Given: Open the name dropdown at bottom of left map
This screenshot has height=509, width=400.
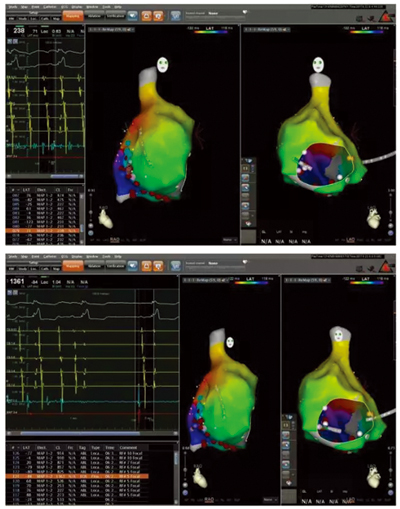Looking at the screenshot, I should pyautogui.click(x=230, y=240).
